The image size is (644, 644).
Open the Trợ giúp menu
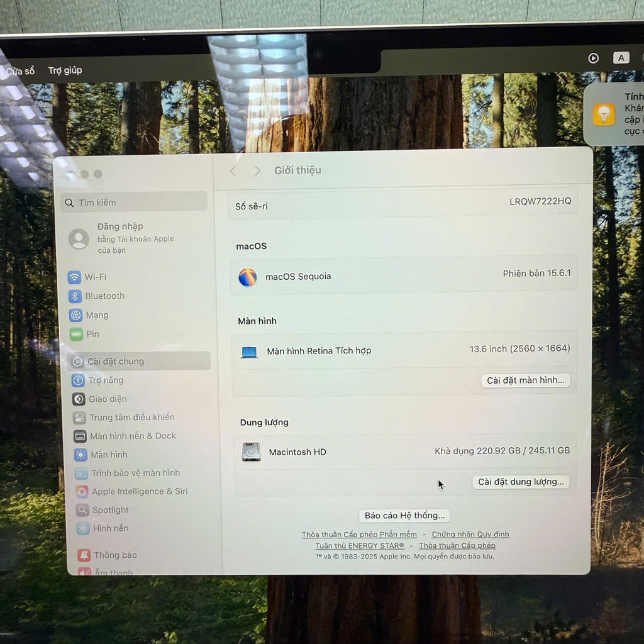tap(65, 70)
